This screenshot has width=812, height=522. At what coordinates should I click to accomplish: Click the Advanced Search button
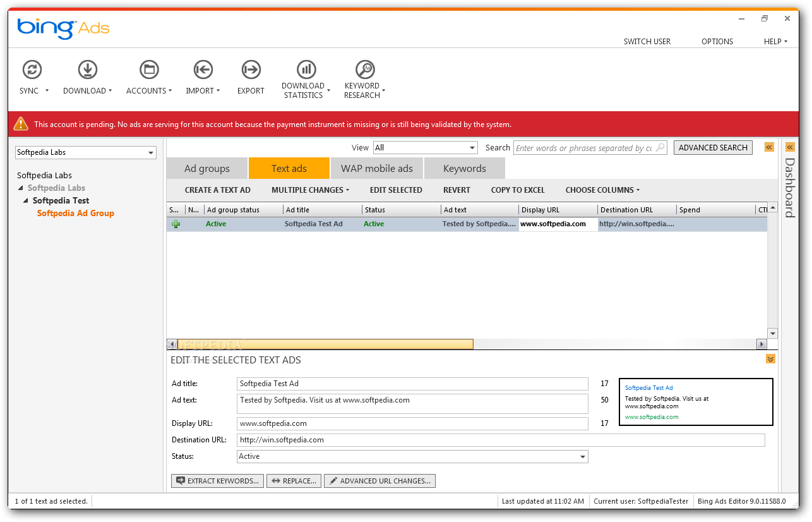coord(713,147)
